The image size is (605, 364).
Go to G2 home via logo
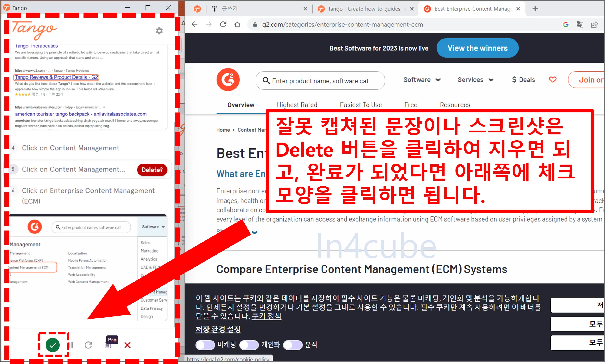[228, 80]
